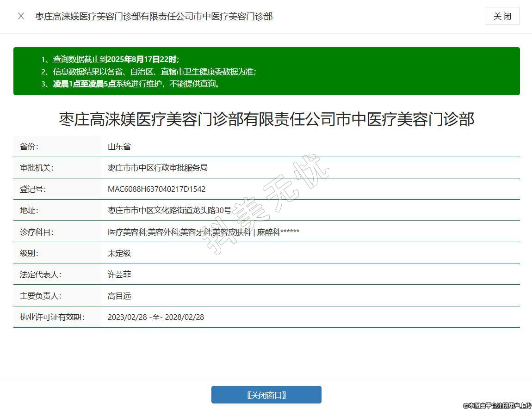Image resolution: width=532 pixels, height=409 pixels.
Task: Select registration number MAC6088H637040217D1542
Action: click(x=156, y=189)
